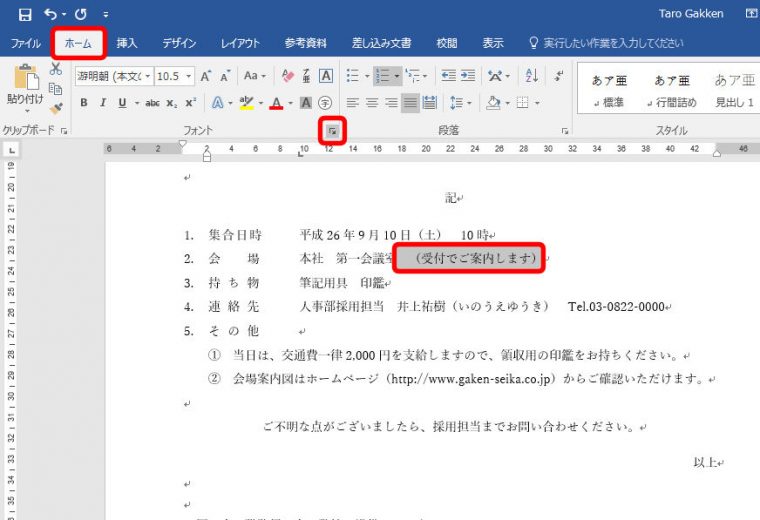Toggle abc strikethrough formatting
760x520 pixels.
click(153, 103)
